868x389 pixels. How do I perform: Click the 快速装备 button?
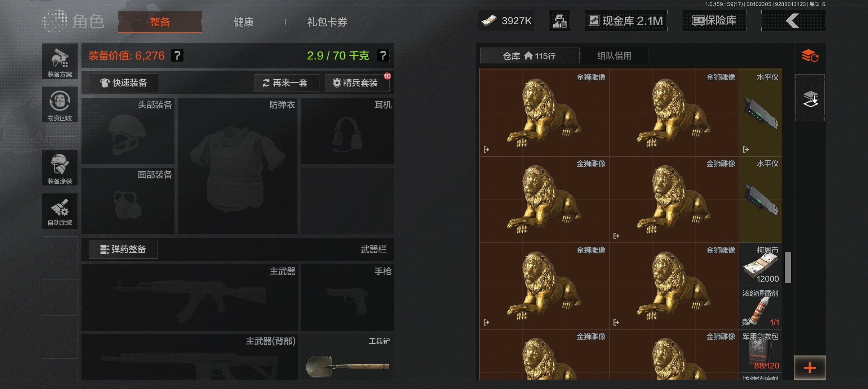pos(123,83)
